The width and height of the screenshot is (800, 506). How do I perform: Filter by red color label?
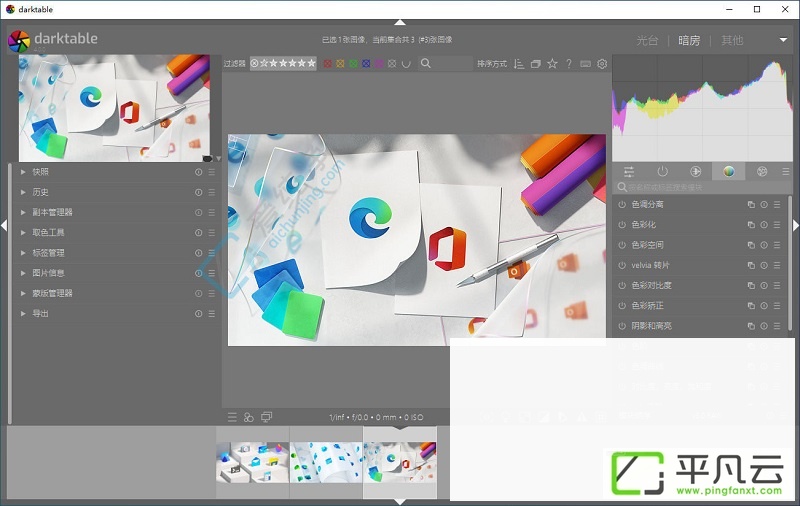328,64
